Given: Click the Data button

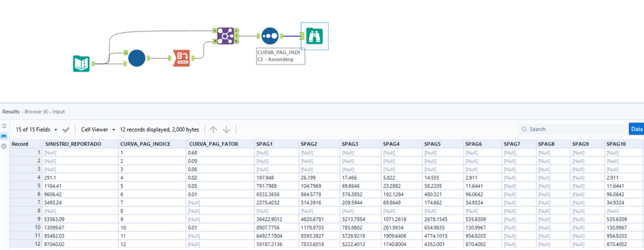Looking at the screenshot, I should (x=636, y=129).
